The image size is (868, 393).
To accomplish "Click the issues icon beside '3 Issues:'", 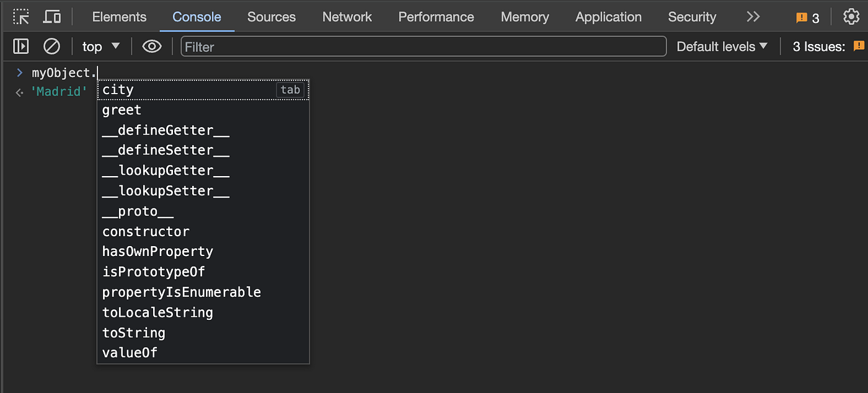I will (x=859, y=46).
